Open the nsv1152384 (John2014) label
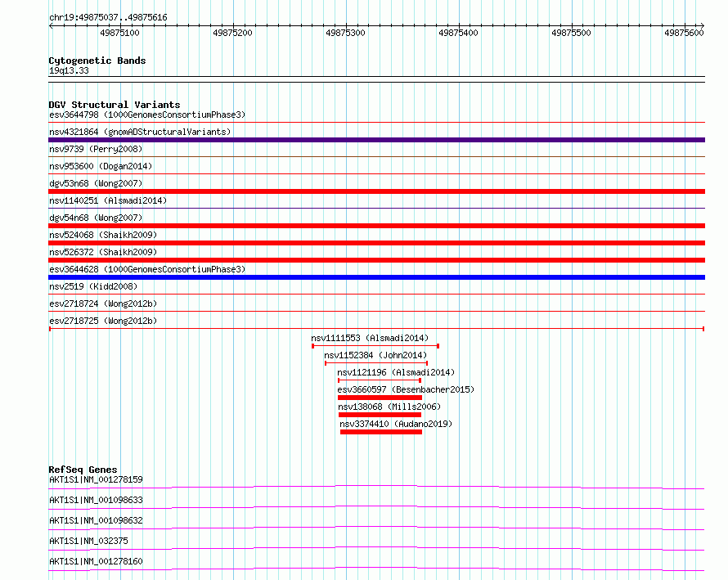728x580 pixels. tap(375, 355)
